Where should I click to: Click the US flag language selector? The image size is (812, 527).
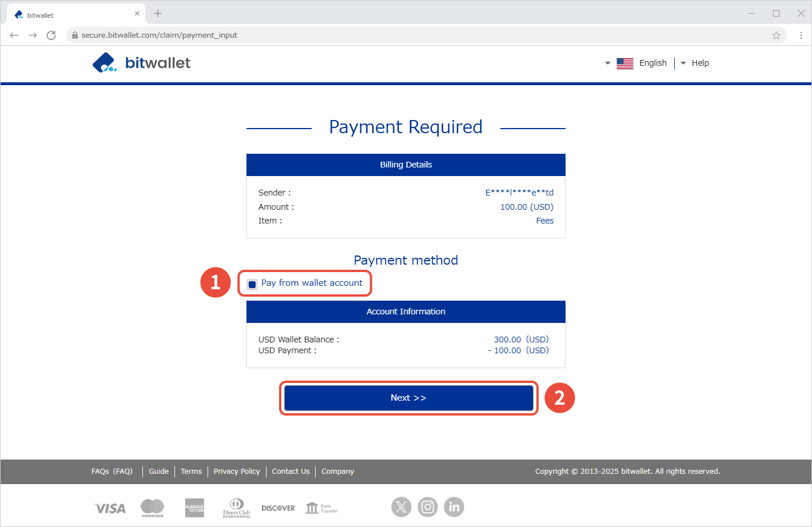[x=624, y=63]
